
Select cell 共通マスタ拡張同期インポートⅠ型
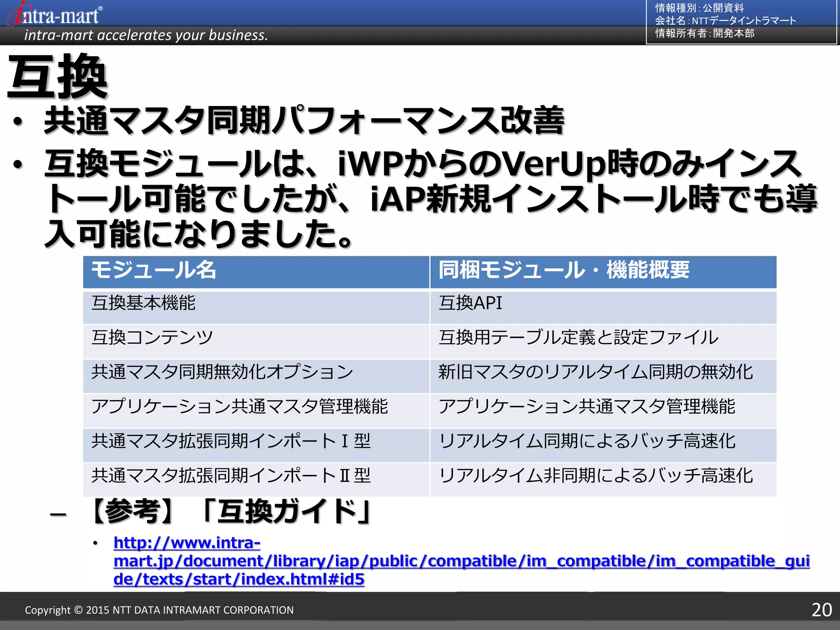(256, 445)
